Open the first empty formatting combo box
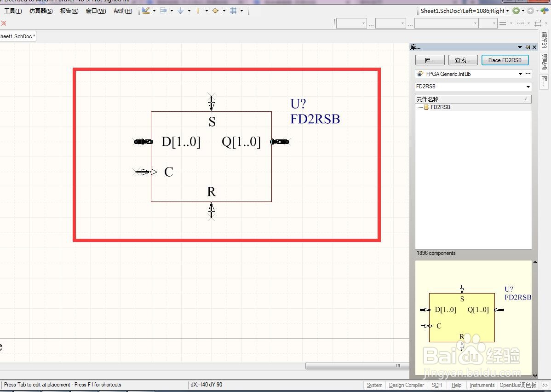This screenshot has height=392, width=551. [351, 23]
